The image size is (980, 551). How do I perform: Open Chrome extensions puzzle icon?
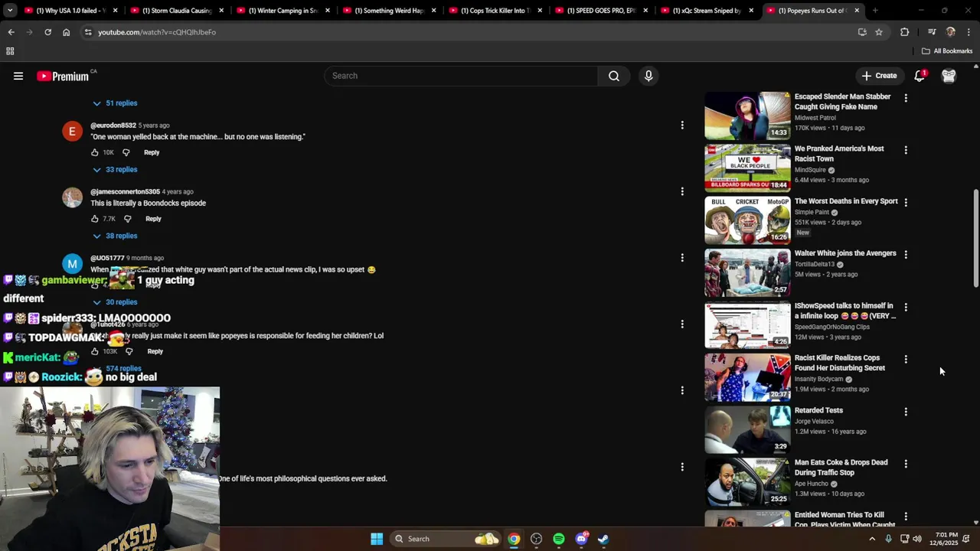[904, 32]
